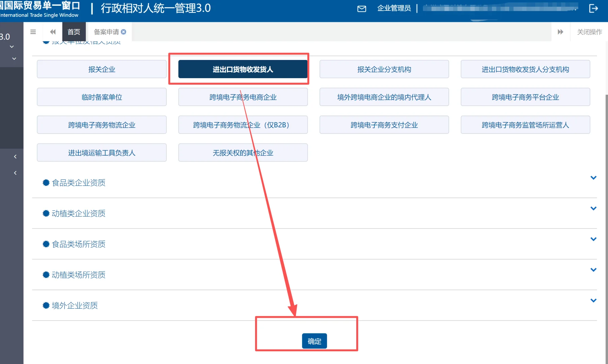Click the 确定 confirm button

pyautogui.click(x=314, y=341)
